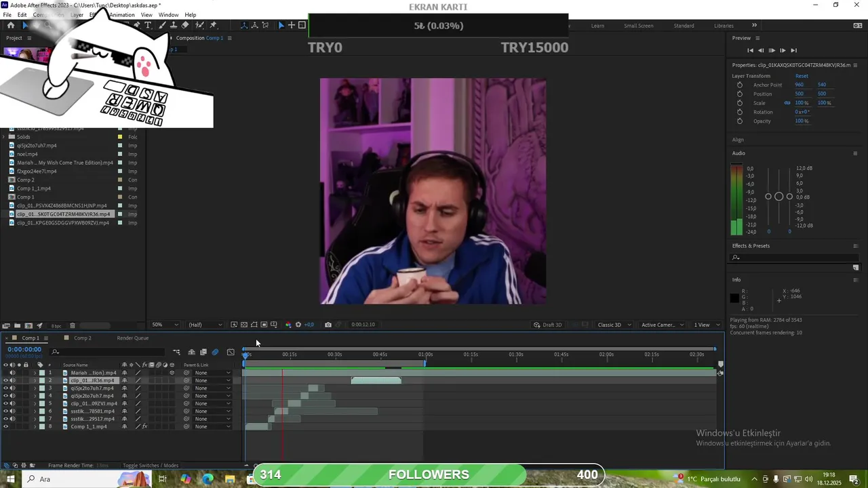The image size is (868, 488).
Task: Adjust the center audio level slider knob
Action: (778, 197)
